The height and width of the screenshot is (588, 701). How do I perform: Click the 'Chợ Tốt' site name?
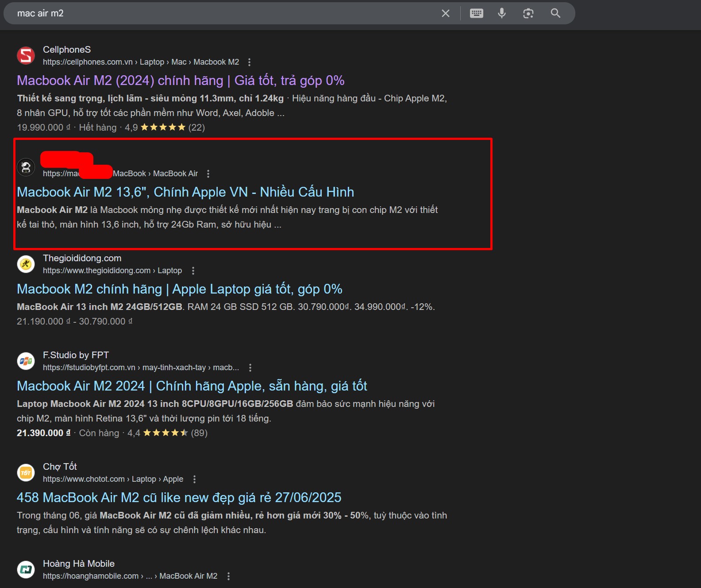point(60,467)
